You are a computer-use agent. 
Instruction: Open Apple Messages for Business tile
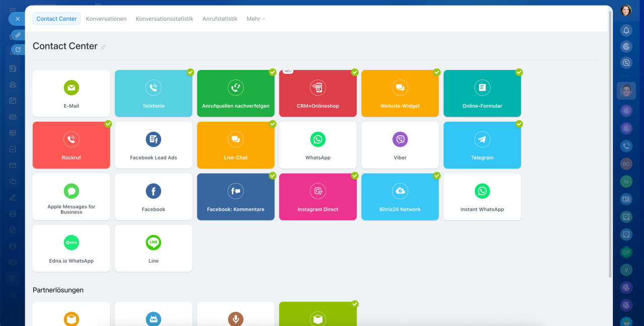[71, 197]
